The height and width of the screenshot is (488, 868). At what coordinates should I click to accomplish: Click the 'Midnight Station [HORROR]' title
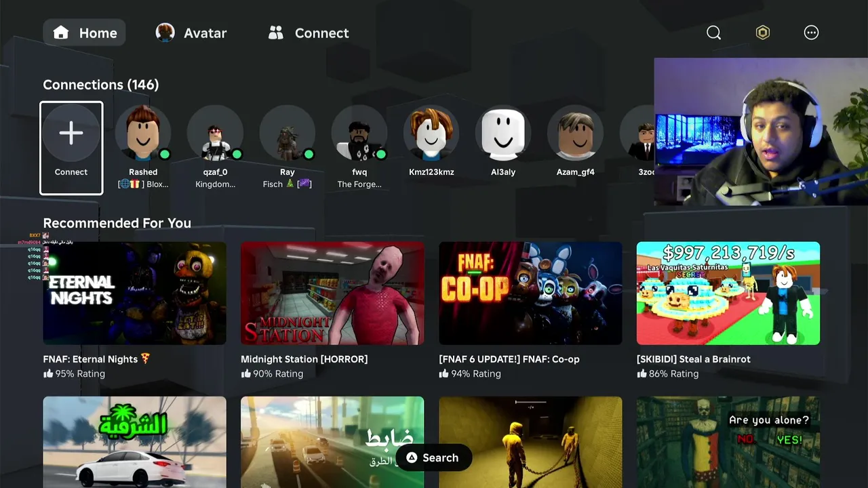point(304,359)
